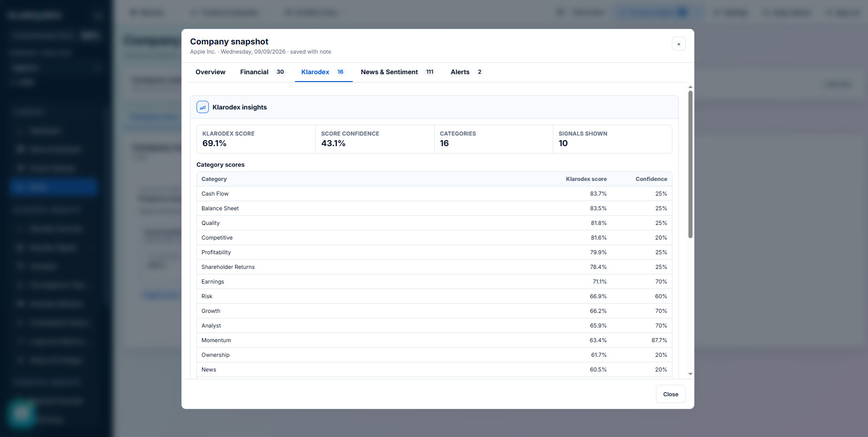This screenshot has width=868, height=437.
Task: Click the 78.4% Shareholder Returns score
Action: coord(598,267)
